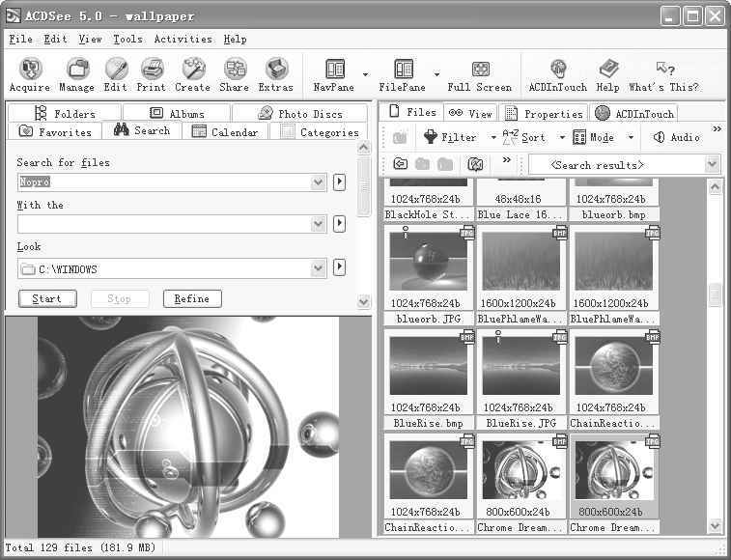The image size is (731, 560).
Task: Toggle the Audio button
Action: (676, 137)
